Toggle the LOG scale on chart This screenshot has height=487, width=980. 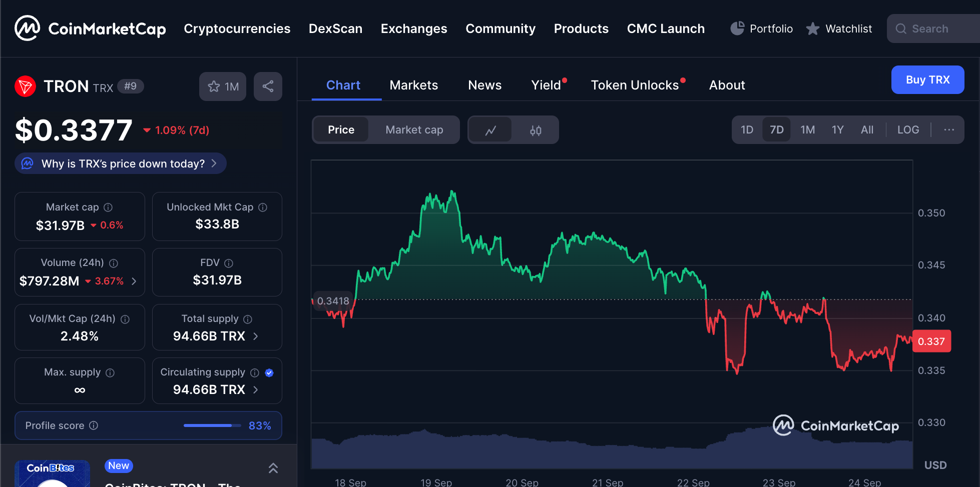point(908,130)
